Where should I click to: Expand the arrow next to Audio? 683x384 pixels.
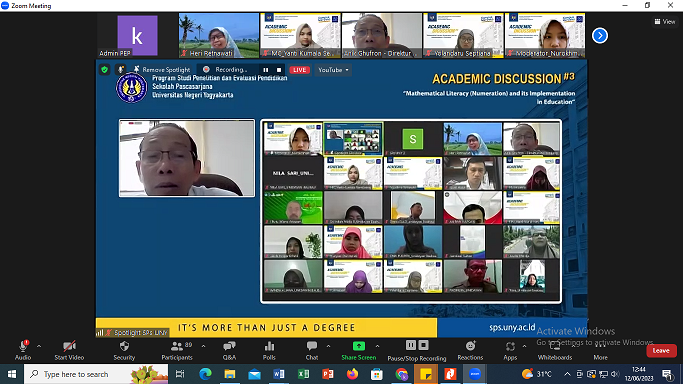(x=39, y=347)
